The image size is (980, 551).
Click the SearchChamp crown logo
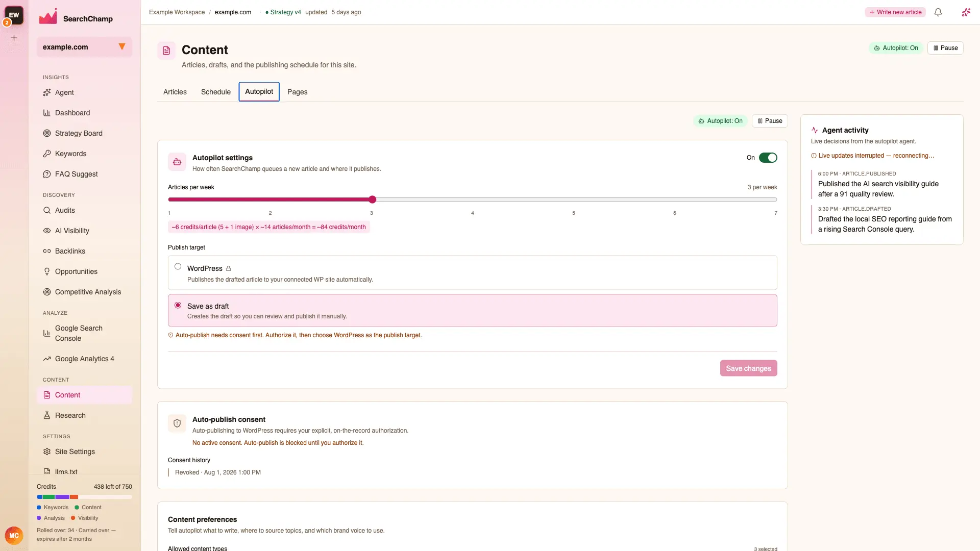click(48, 17)
